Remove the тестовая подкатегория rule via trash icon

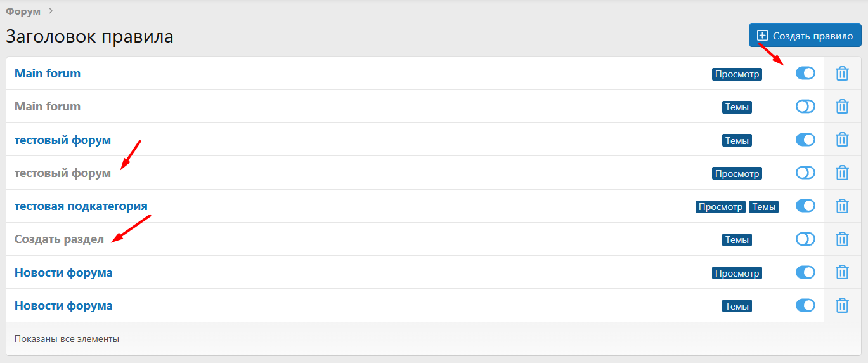coord(842,206)
